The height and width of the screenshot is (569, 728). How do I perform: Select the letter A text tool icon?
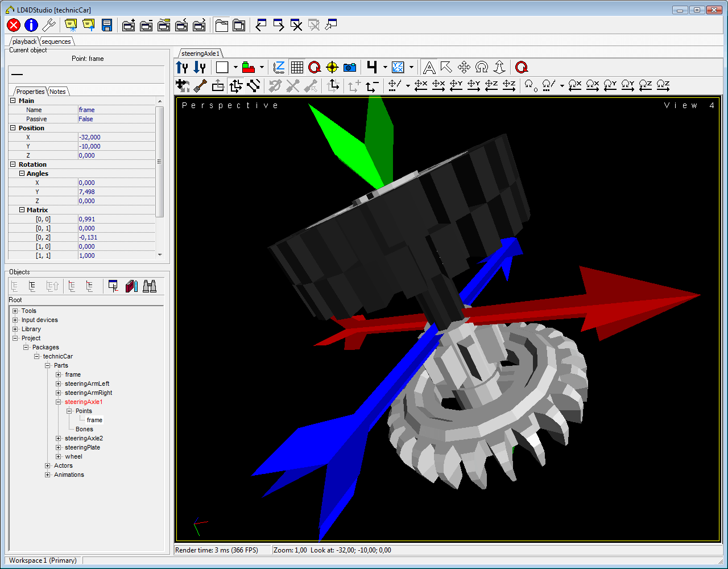tap(429, 67)
